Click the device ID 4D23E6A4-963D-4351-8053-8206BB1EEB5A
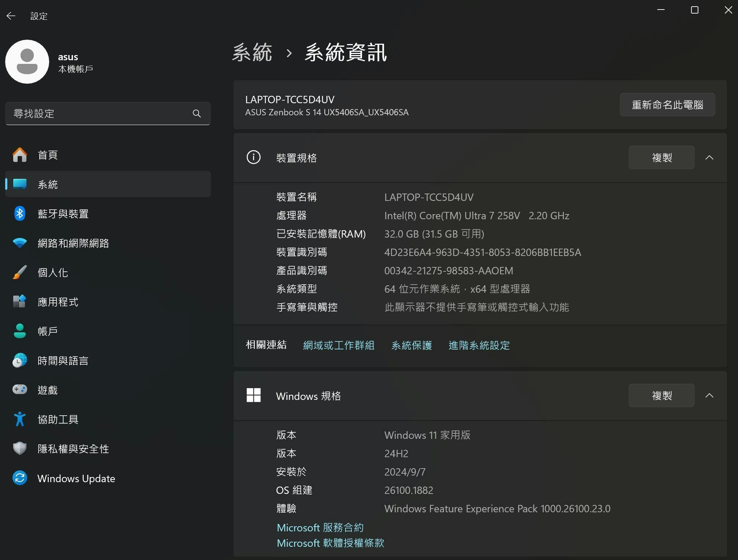Image resolution: width=738 pixels, height=560 pixels. click(482, 252)
